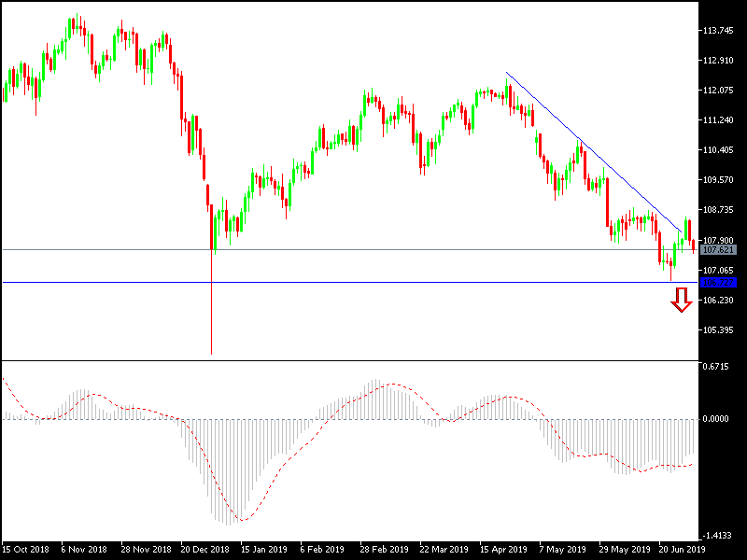The height and width of the screenshot is (560, 747).
Task: Click the highlighted 107.621 price label
Action: tap(720, 248)
